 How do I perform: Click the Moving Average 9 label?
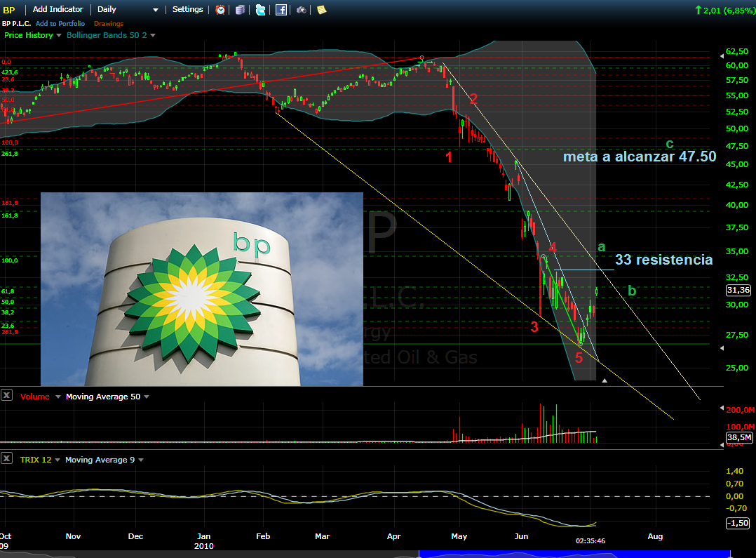click(100, 460)
